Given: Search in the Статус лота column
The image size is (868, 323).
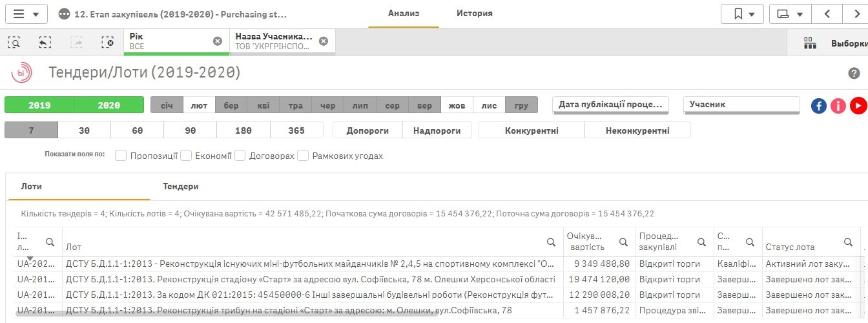Looking at the screenshot, I should [x=848, y=242].
